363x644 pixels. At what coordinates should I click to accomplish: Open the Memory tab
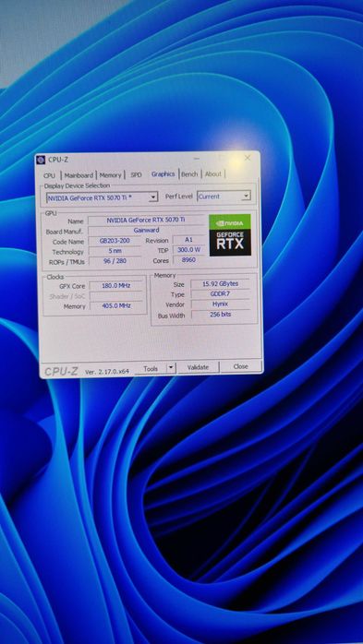[111, 175]
